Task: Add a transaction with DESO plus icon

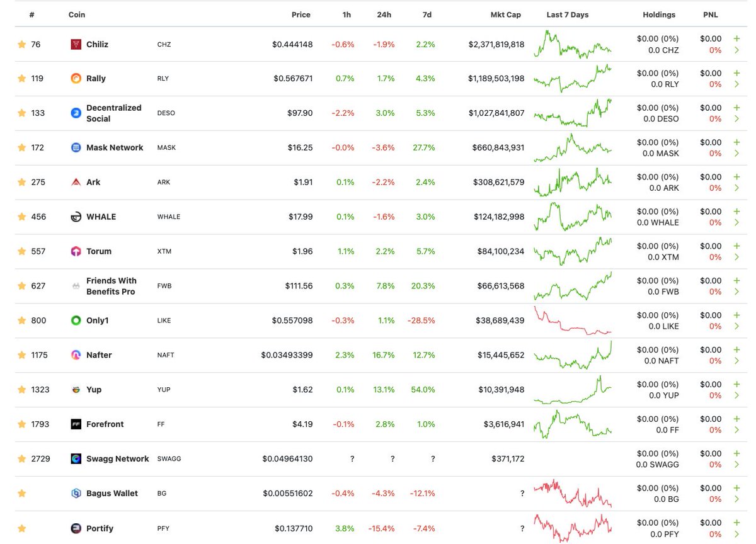Action: pos(736,108)
